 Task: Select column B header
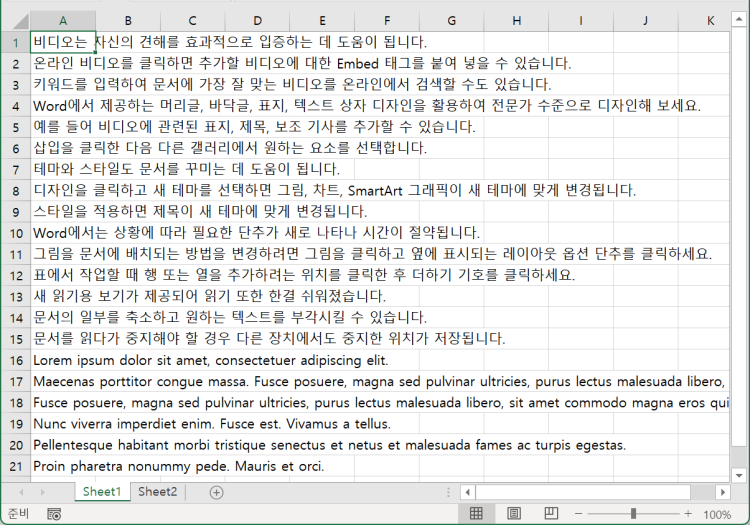pos(128,21)
